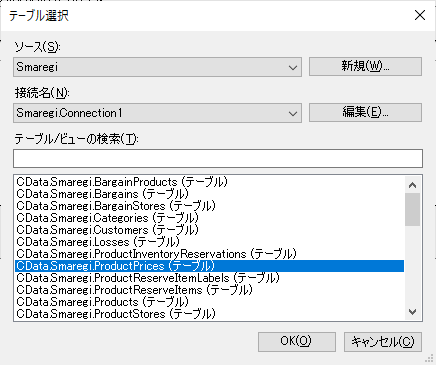Select CData.Smaregi.BargainProducts table row

click(209, 182)
